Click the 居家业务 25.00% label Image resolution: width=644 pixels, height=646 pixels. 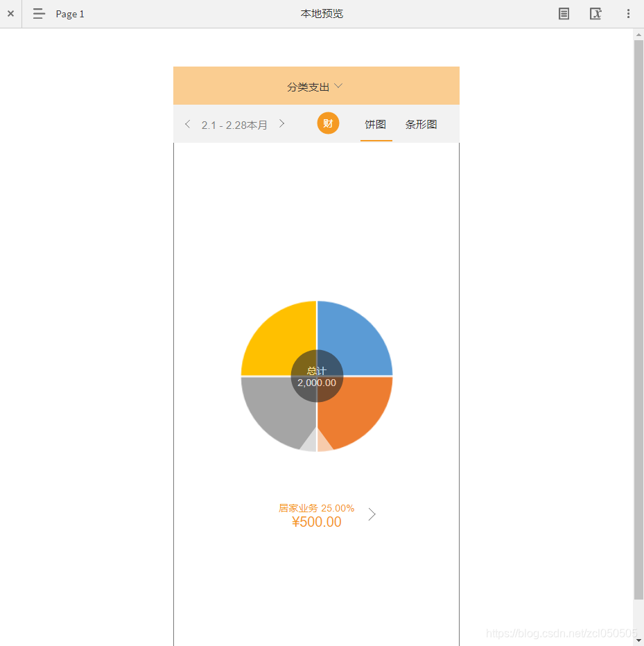click(x=316, y=508)
